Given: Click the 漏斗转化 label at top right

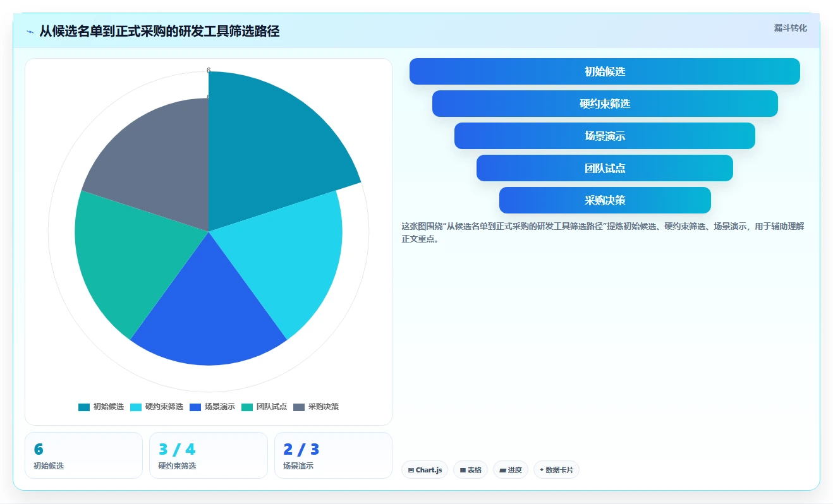Looking at the screenshot, I should point(790,28).
